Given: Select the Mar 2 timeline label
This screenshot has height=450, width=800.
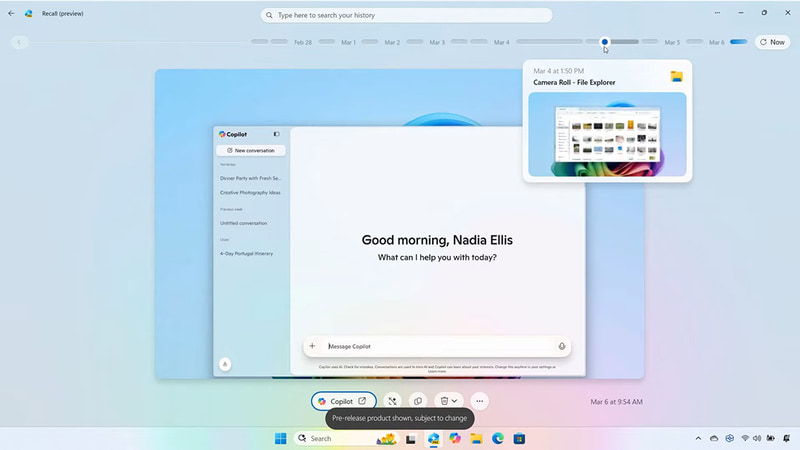Looking at the screenshot, I should point(392,42).
